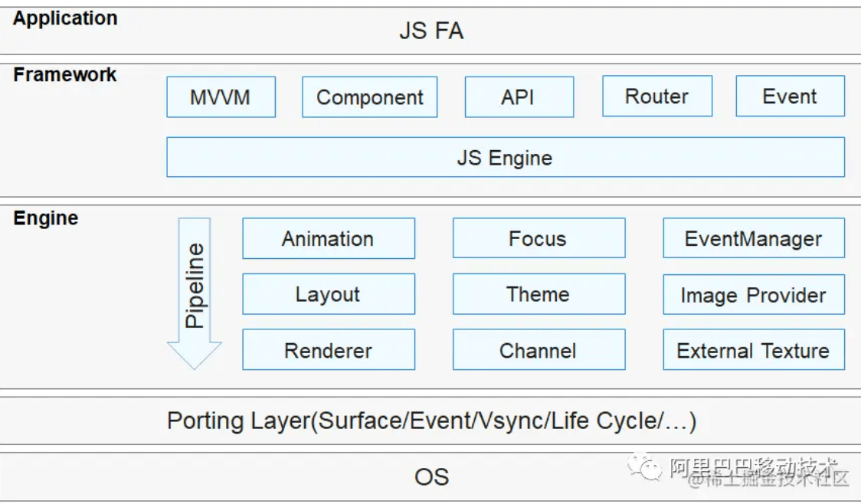Click the JS FA application row
Image resolution: width=861 pixels, height=504 pixels.
pos(430,31)
